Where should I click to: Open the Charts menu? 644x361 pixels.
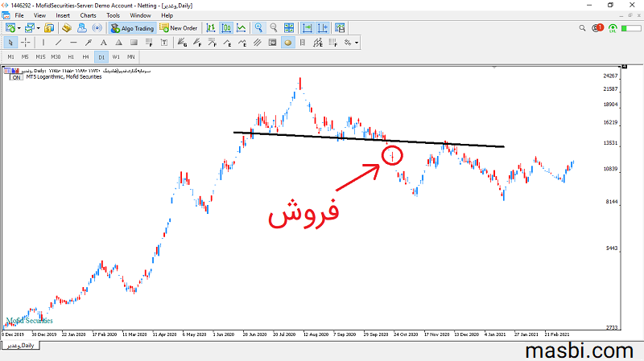(88, 15)
